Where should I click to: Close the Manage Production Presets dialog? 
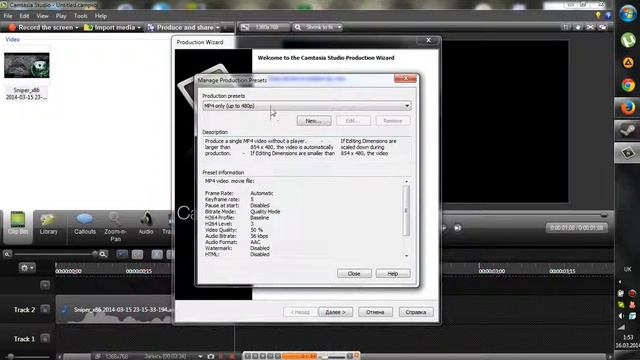pyautogui.click(x=405, y=78)
